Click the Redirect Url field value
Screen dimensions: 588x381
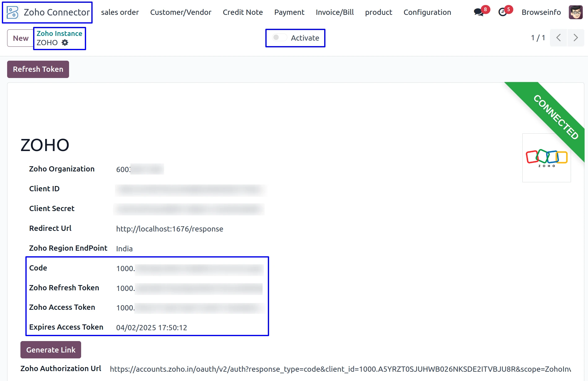click(169, 229)
